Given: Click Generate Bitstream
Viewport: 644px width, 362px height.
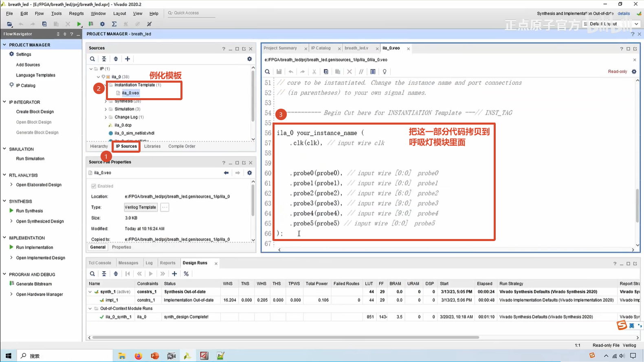Looking at the screenshot, I should pyautogui.click(x=34, y=284).
